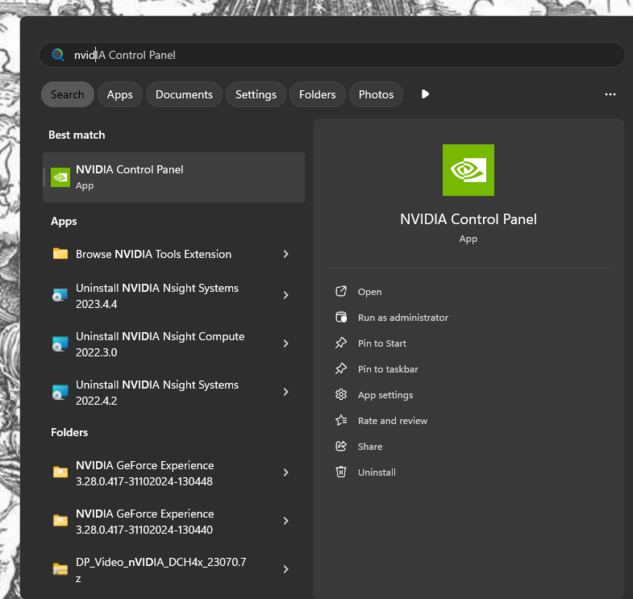633x599 pixels.
Task: Click the Run as administrator shield icon
Action: coord(340,318)
